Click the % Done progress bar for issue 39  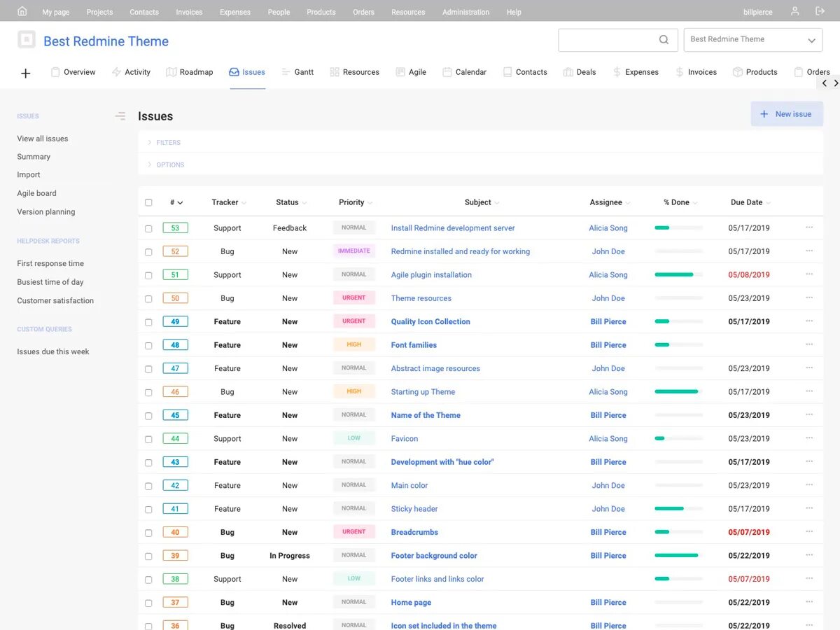[x=676, y=555]
